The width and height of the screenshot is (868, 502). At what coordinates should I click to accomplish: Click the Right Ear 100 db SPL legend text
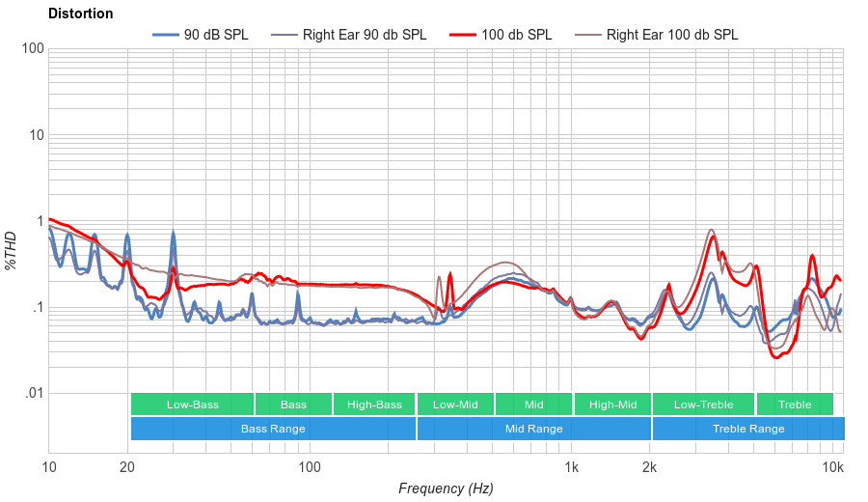[671, 35]
